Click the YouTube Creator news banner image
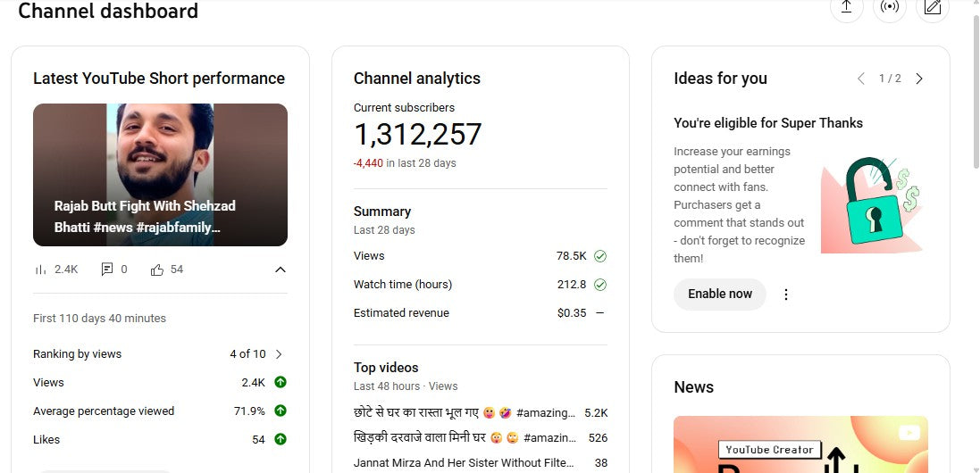The height and width of the screenshot is (473, 980). tap(800, 444)
